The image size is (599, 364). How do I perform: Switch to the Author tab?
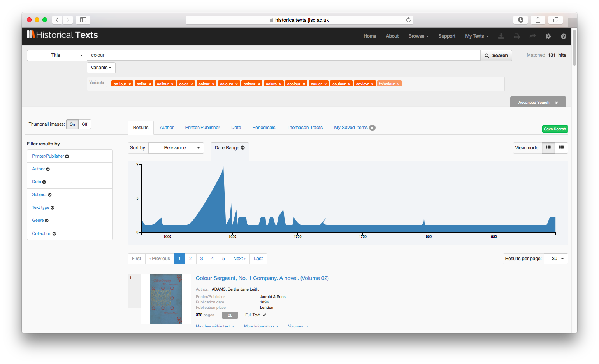(x=167, y=128)
